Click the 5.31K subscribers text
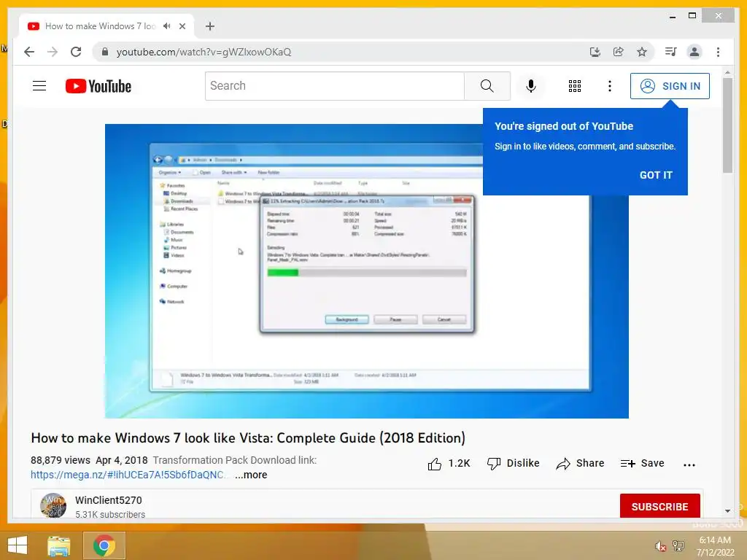 click(110, 514)
